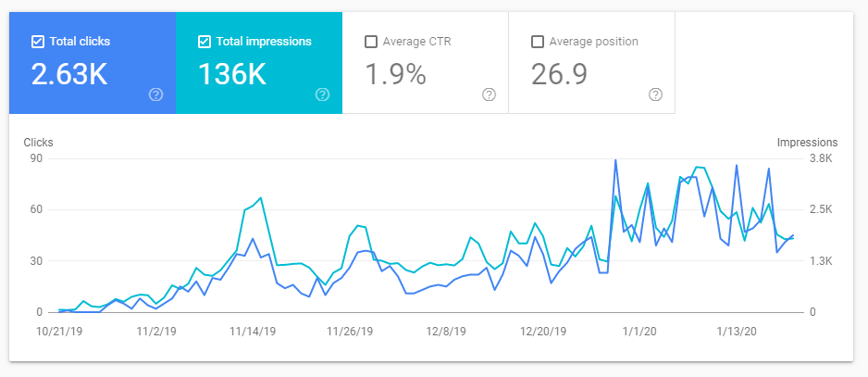The image size is (868, 377).
Task: Click the 11/14/19 date label on axis
Action: tap(253, 332)
